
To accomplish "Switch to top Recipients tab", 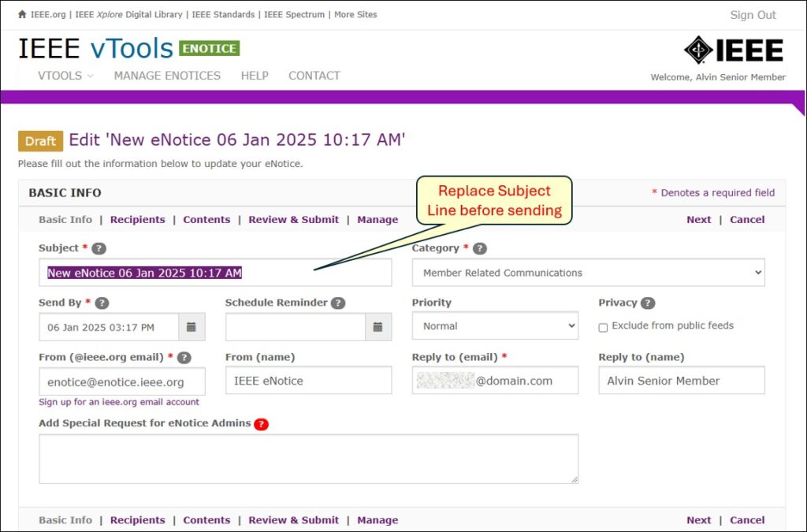I will pos(137,220).
